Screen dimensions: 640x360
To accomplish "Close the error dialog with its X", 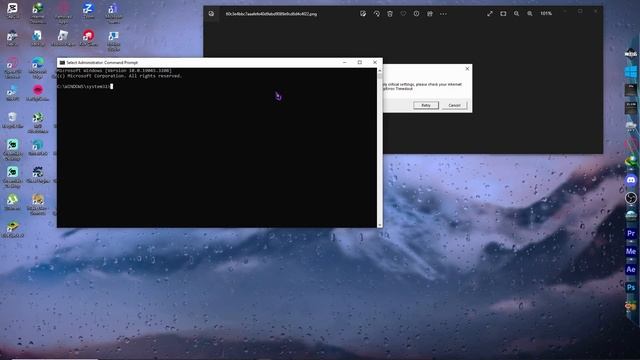I will [x=467, y=69].
